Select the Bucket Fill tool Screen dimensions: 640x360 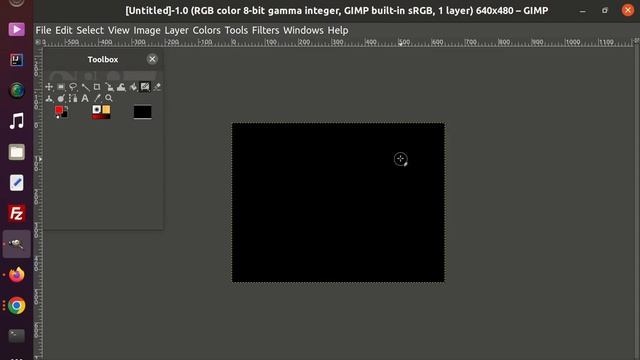pyautogui.click(x=133, y=87)
